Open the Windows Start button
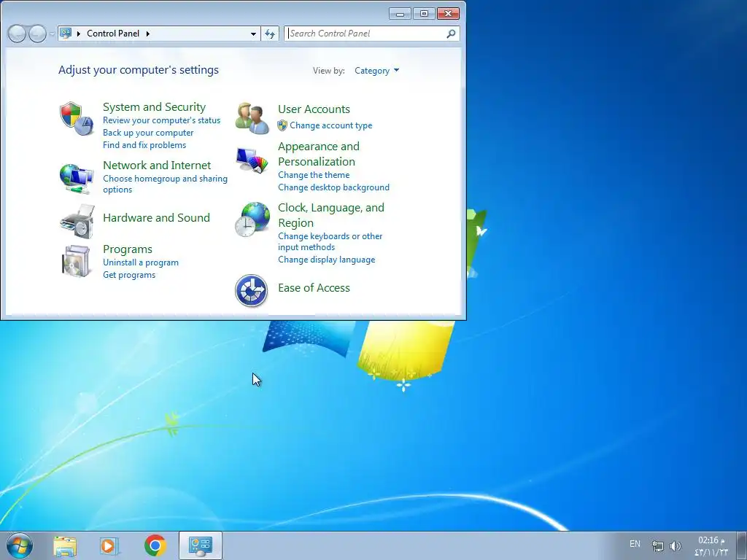This screenshot has height=560, width=747. click(x=20, y=545)
